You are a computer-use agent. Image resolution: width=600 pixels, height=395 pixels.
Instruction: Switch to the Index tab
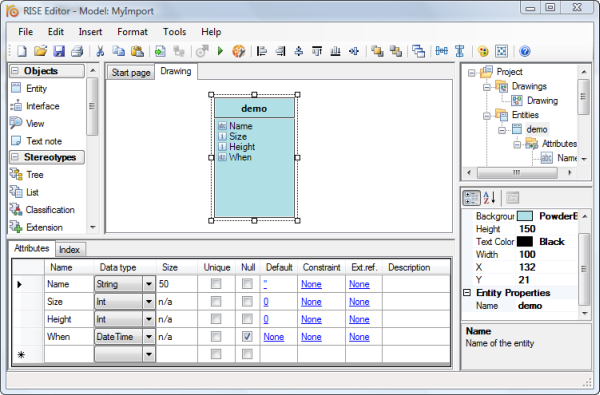(x=69, y=250)
